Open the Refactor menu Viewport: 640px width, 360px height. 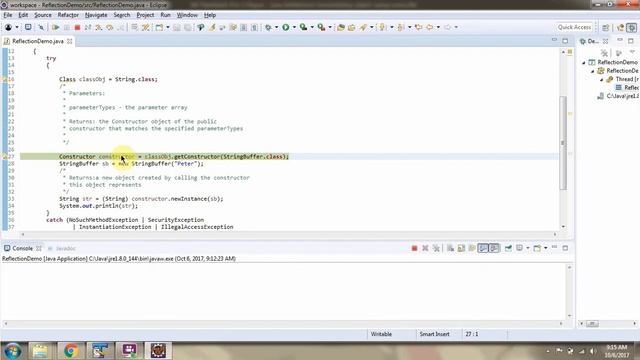coord(68,15)
